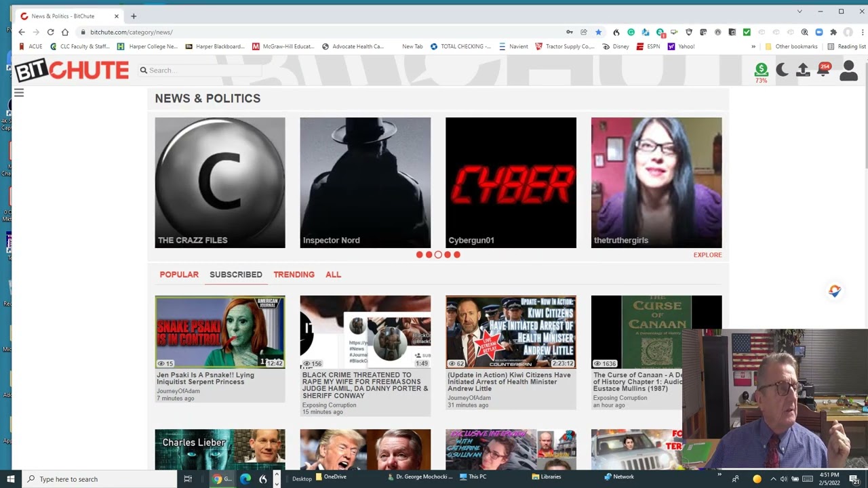
Task: Switch to the ALL tab
Action: coord(333,274)
